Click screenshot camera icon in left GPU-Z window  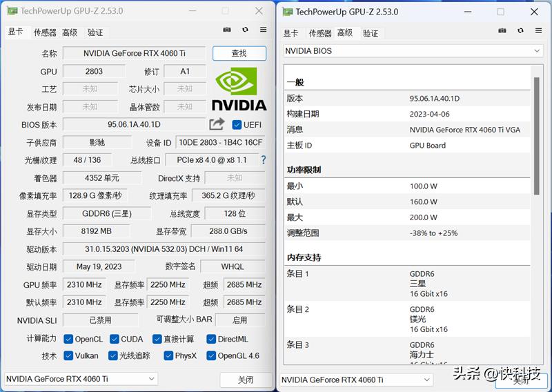coord(227,30)
